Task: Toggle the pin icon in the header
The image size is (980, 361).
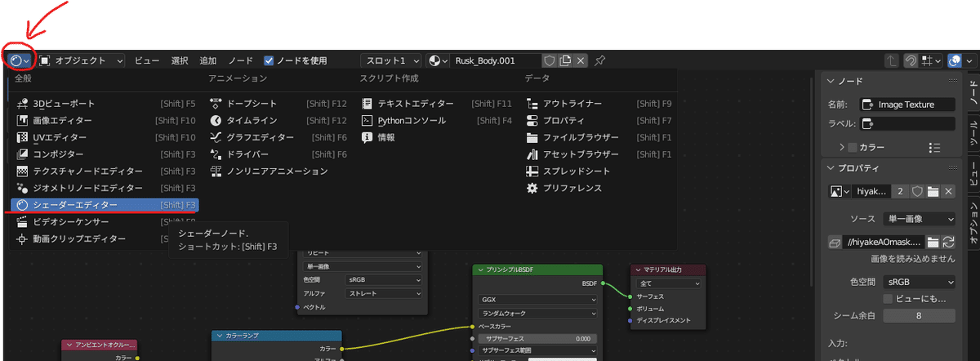Action: click(600, 60)
